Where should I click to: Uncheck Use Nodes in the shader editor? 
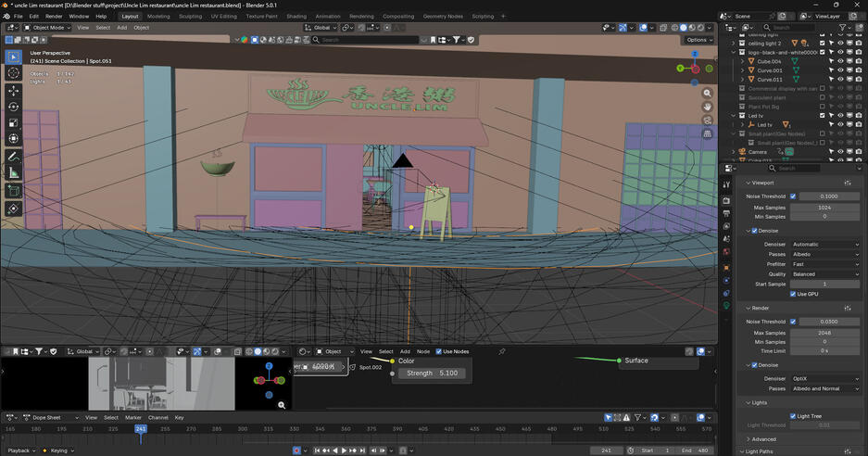[439, 352]
